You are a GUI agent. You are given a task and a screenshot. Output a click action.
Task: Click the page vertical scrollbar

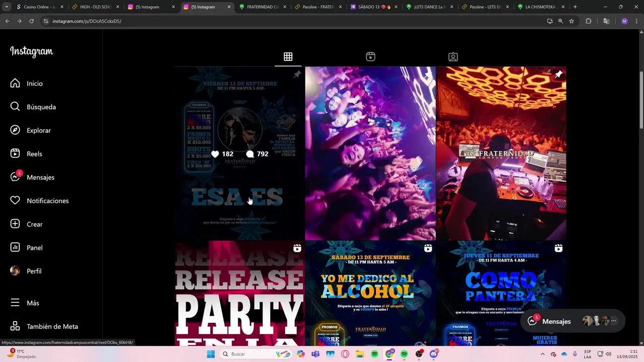(641, 101)
